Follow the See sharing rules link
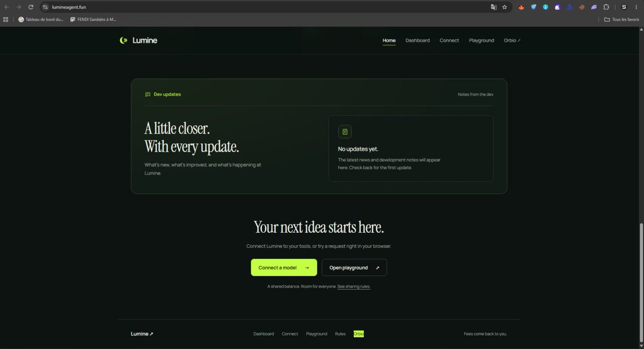 (354, 287)
